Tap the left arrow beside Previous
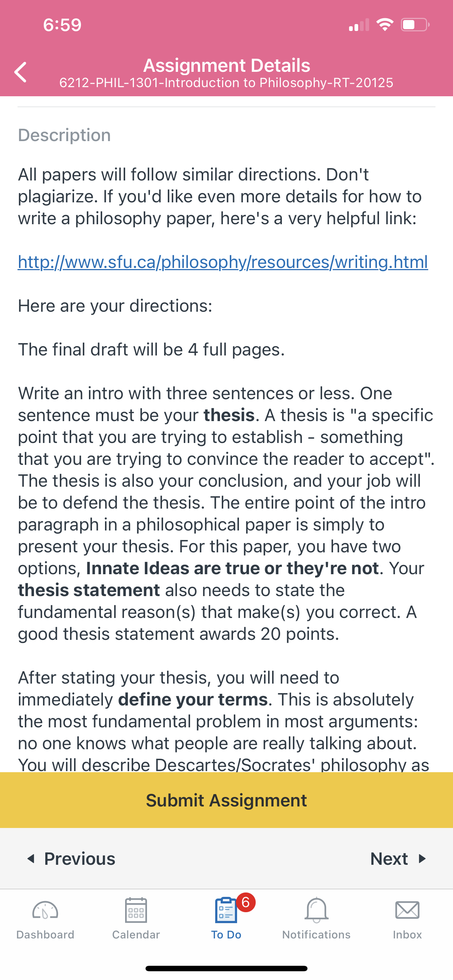The width and height of the screenshot is (453, 980). pyautogui.click(x=31, y=859)
